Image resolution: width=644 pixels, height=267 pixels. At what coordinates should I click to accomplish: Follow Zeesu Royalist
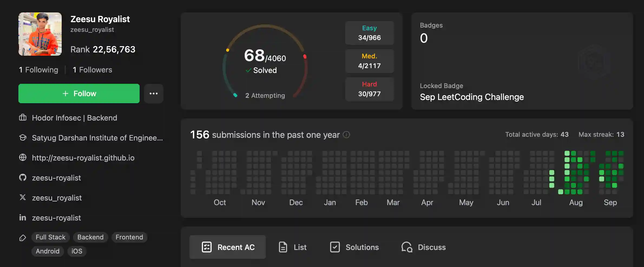click(x=79, y=94)
